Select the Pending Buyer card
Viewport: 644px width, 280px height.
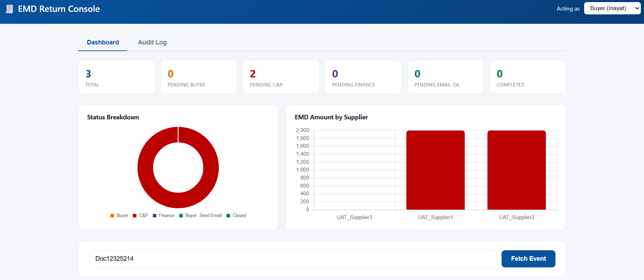[x=199, y=77]
